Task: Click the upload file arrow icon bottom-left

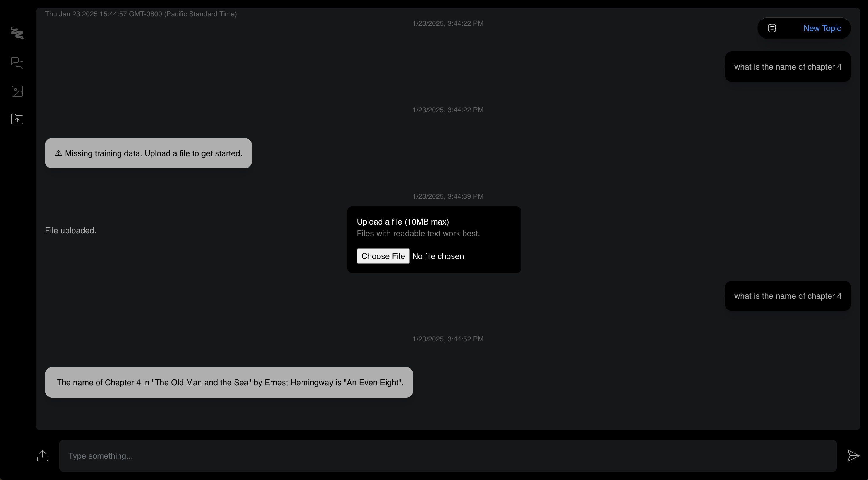Action: [43, 455]
